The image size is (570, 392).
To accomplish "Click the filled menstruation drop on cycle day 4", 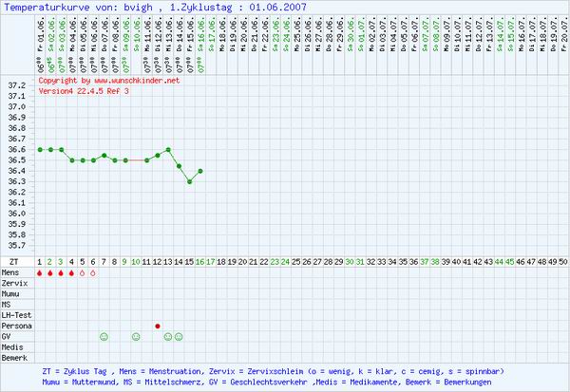I will [72, 273].
